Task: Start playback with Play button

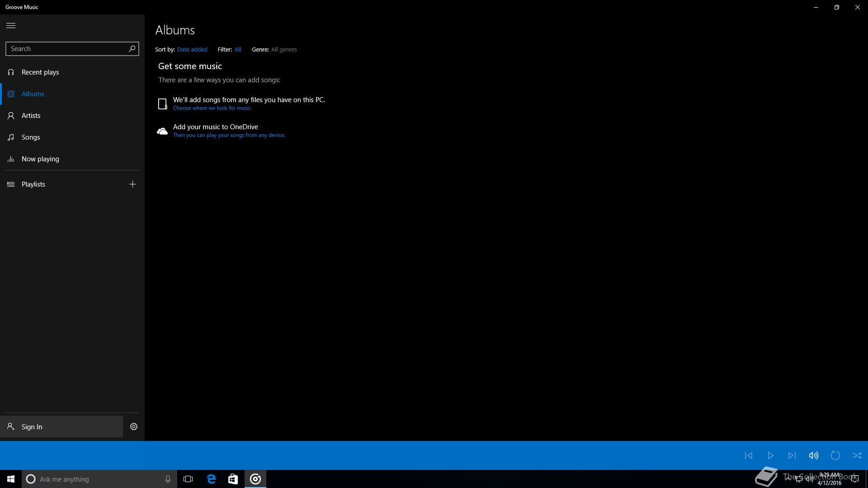Action: (x=770, y=455)
